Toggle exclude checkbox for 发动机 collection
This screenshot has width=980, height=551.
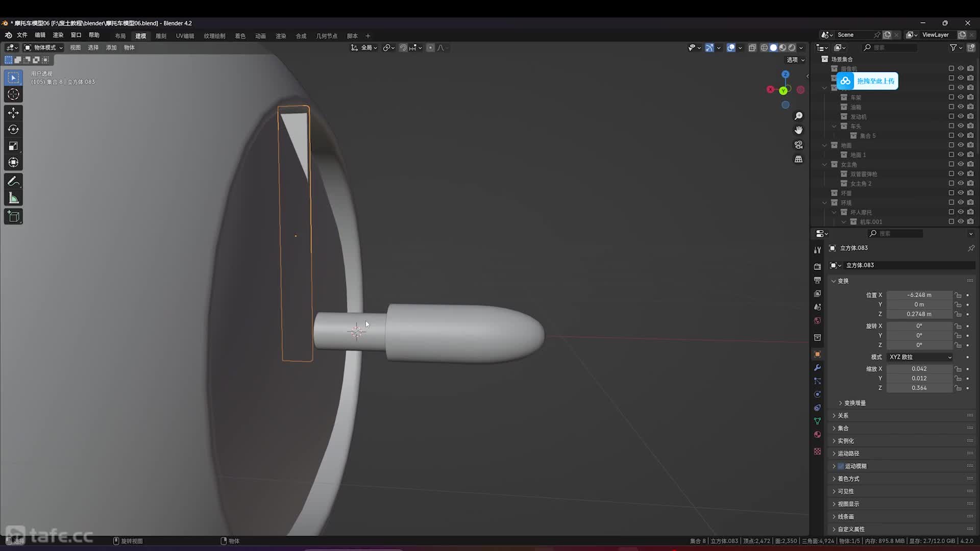[x=951, y=116]
